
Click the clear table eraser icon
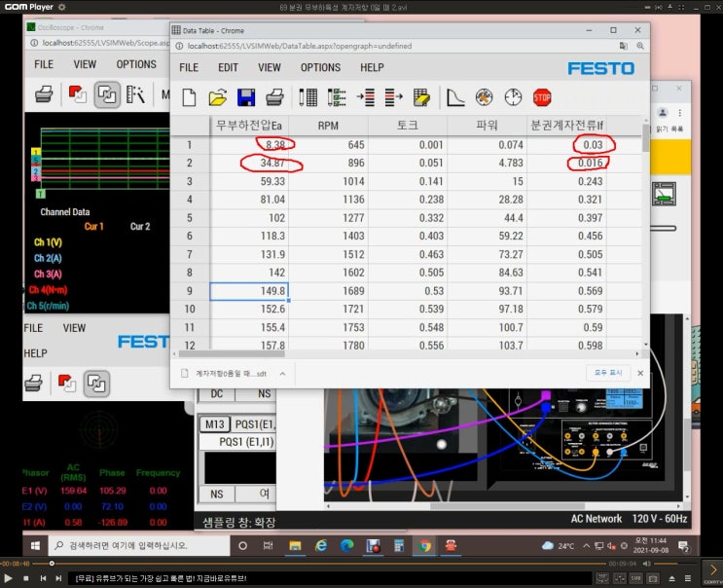pyautogui.click(x=422, y=97)
